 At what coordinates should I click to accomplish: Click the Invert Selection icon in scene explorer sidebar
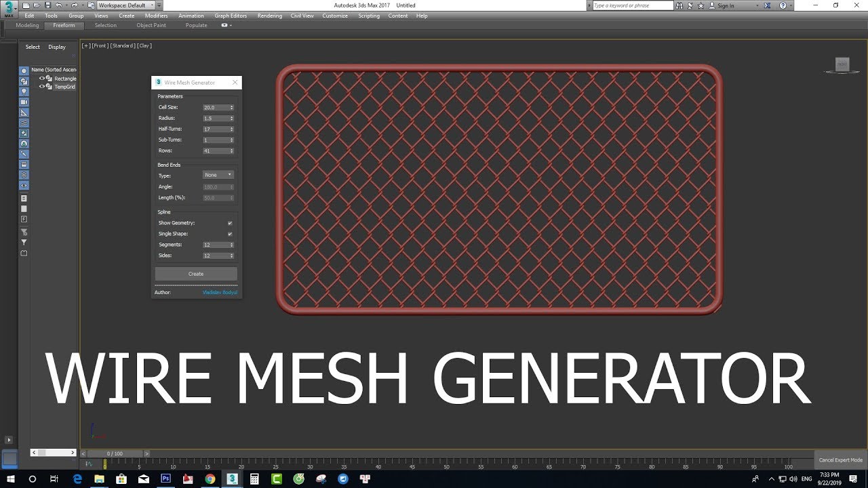pyautogui.click(x=24, y=219)
